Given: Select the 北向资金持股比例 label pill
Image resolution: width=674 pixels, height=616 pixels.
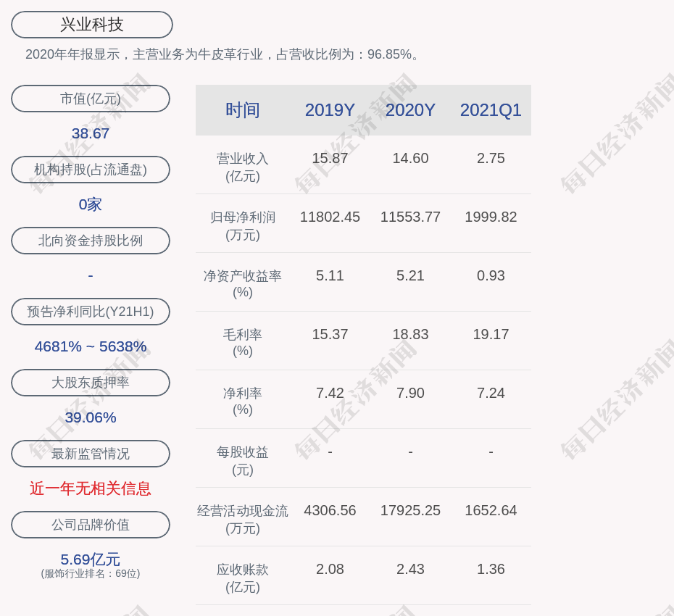Looking at the screenshot, I should [91, 241].
